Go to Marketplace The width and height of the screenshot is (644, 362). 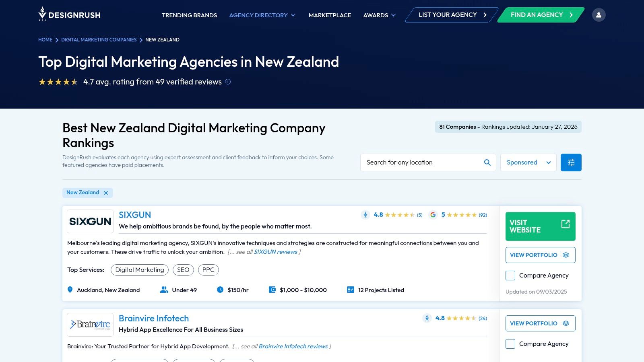coord(330,15)
